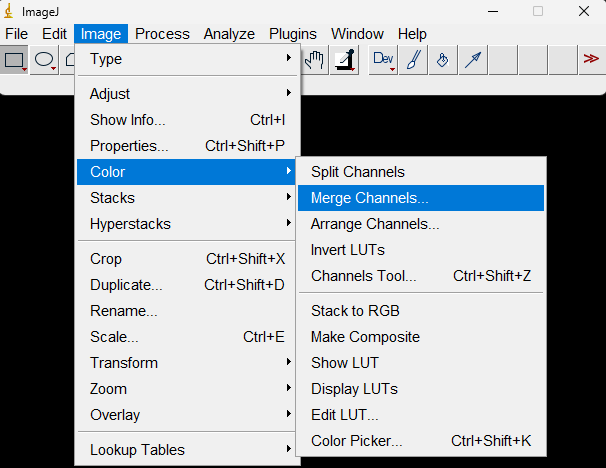Minimize the ImageJ window
The image size is (606, 468).
493,11
